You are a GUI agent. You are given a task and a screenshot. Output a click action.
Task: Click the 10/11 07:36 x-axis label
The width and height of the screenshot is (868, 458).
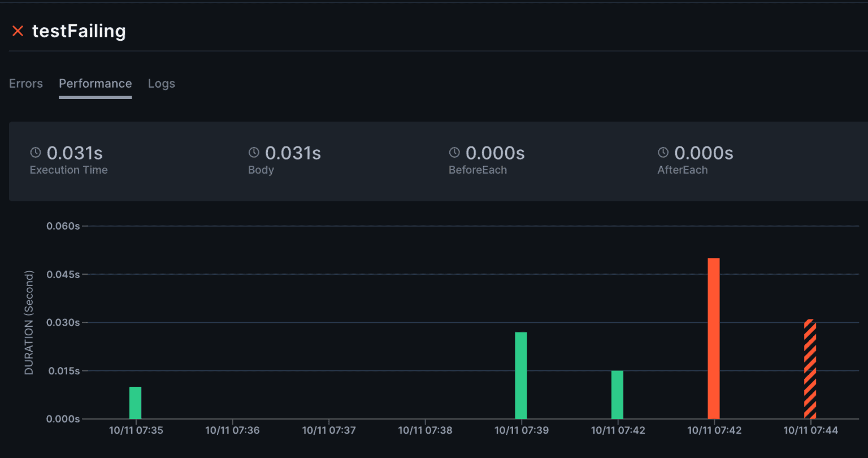pyautogui.click(x=232, y=431)
